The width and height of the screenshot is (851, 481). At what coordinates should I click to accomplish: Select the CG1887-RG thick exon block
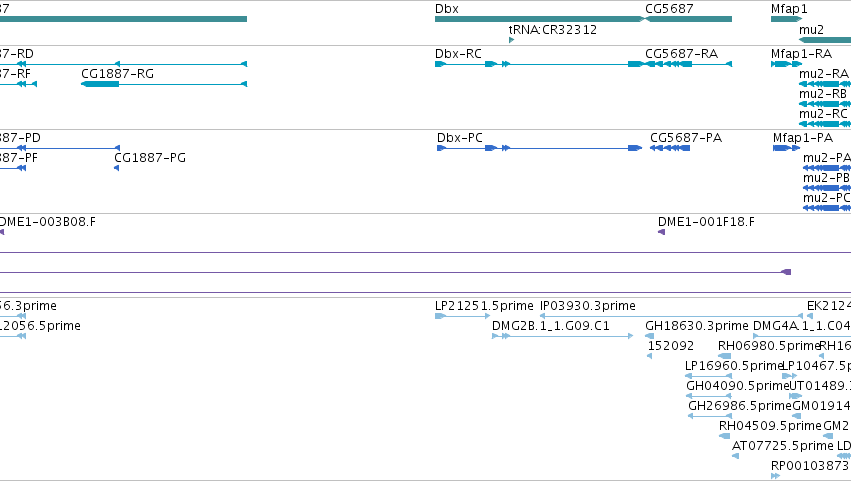[100, 84]
